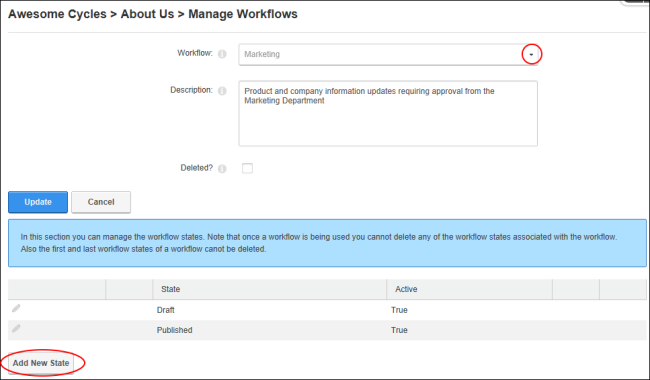Expand the Workflow dropdown arrow

531,54
